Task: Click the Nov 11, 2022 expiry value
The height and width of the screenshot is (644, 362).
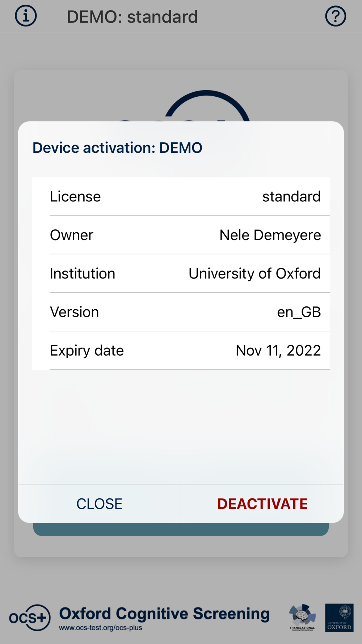Action: tap(278, 351)
